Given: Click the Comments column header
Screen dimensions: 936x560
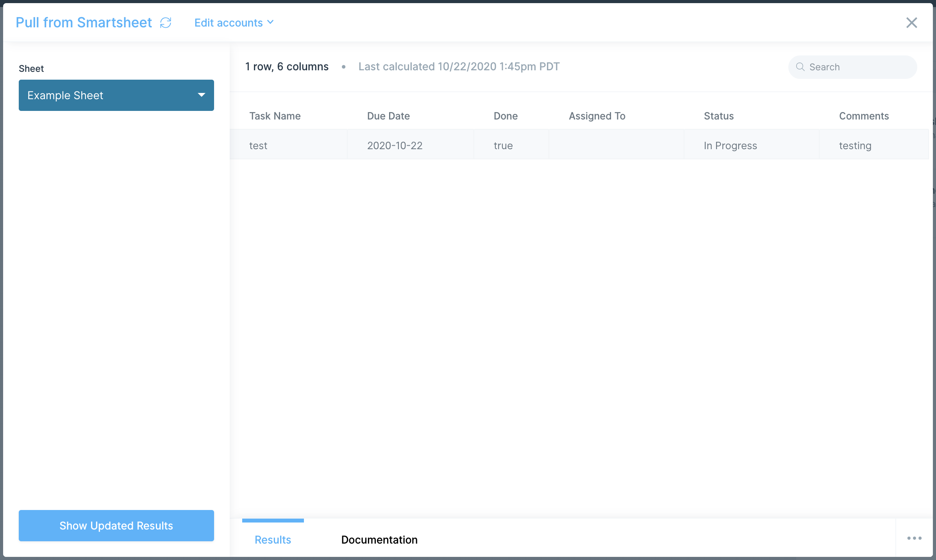Looking at the screenshot, I should pos(864,116).
